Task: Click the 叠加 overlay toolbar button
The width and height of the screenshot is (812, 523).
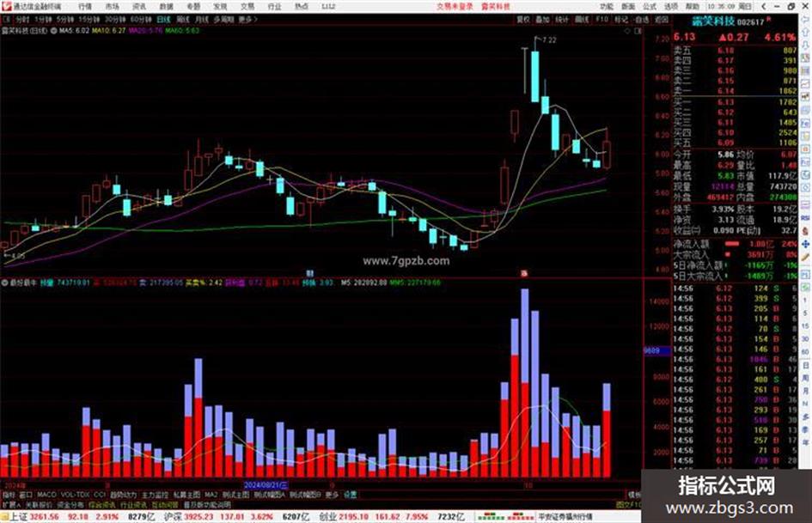Action: click(542, 19)
